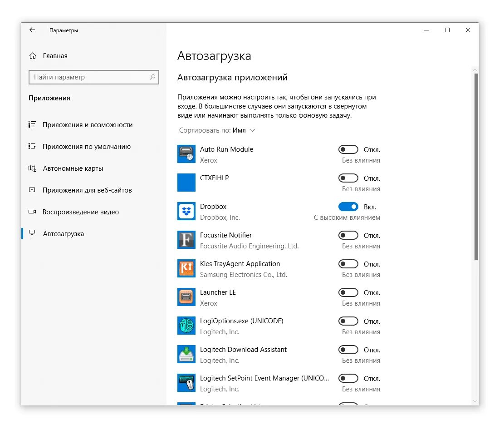Click the Logitech Download Assistant icon
Image resolution: width=504 pixels, height=435 pixels.
(186, 354)
